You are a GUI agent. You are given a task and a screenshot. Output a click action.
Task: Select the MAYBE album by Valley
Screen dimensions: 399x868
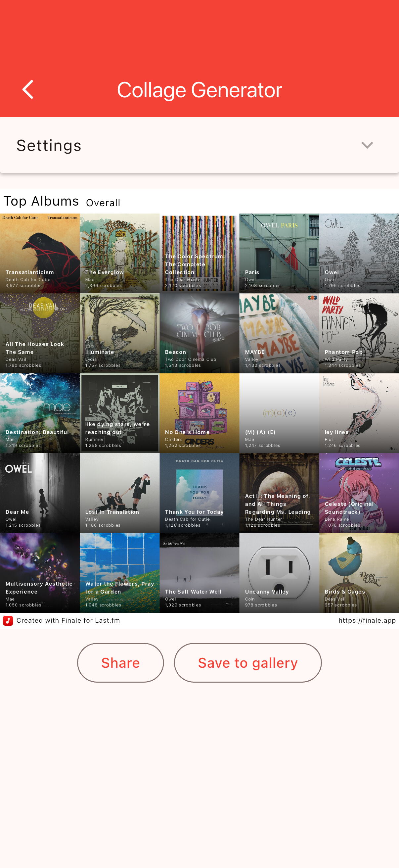(279, 333)
